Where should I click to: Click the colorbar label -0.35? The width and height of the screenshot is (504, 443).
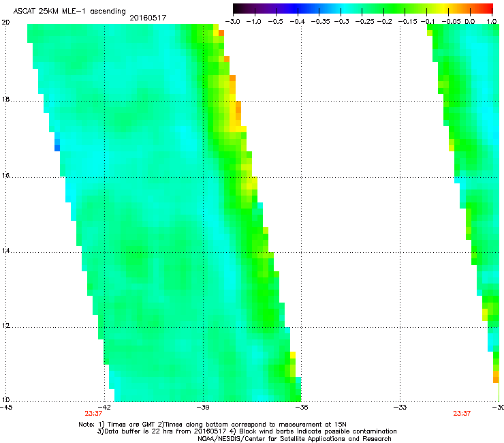click(321, 22)
